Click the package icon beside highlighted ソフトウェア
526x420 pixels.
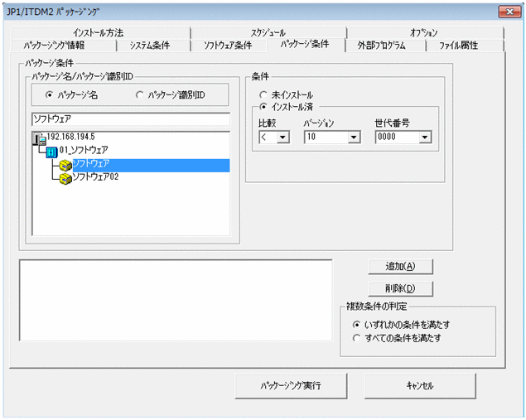[x=65, y=166]
